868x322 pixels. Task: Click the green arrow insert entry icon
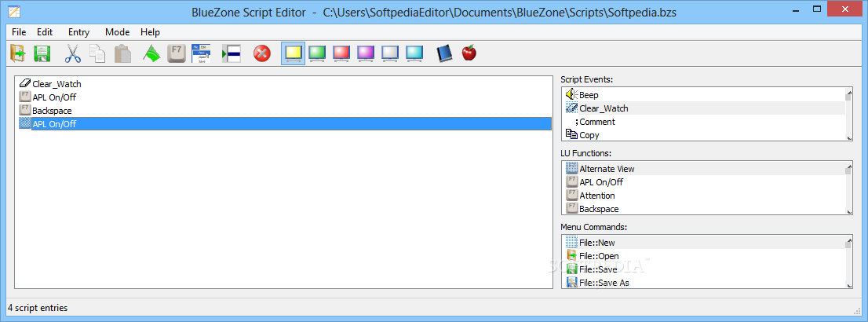(x=232, y=53)
